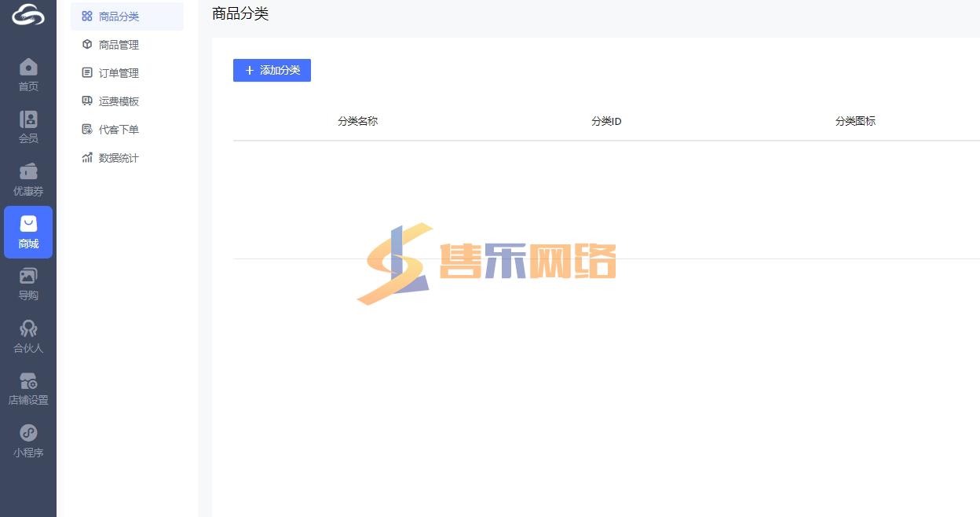Open the 优惠券 coupon icon
The width and height of the screenshot is (980, 517).
pyautogui.click(x=28, y=171)
